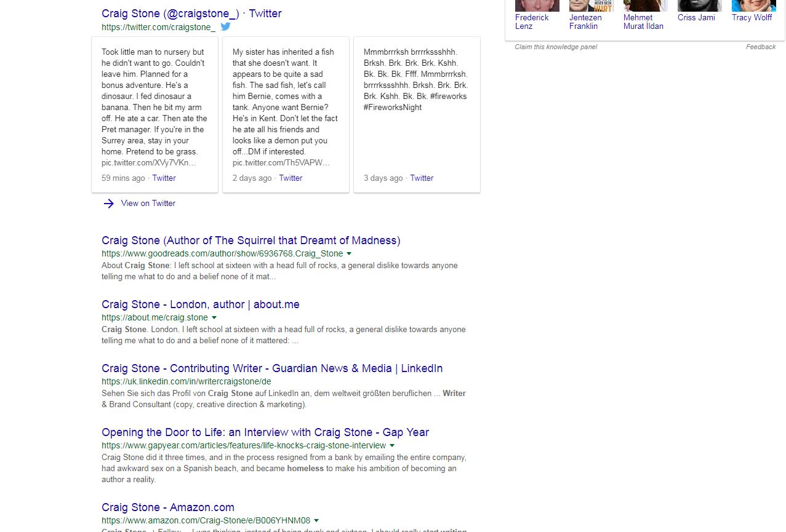Select Jentezen Franklin related person thumbnail

point(592,6)
